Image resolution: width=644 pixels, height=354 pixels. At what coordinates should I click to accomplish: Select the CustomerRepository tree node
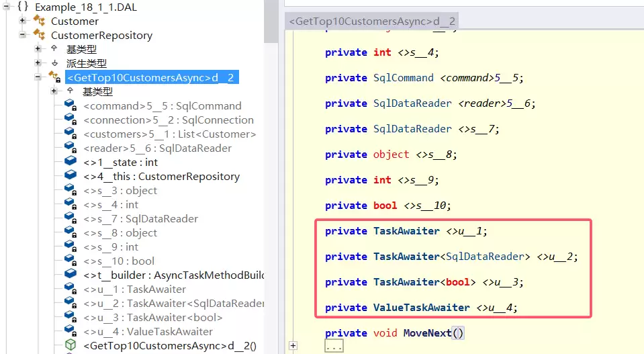(101, 36)
